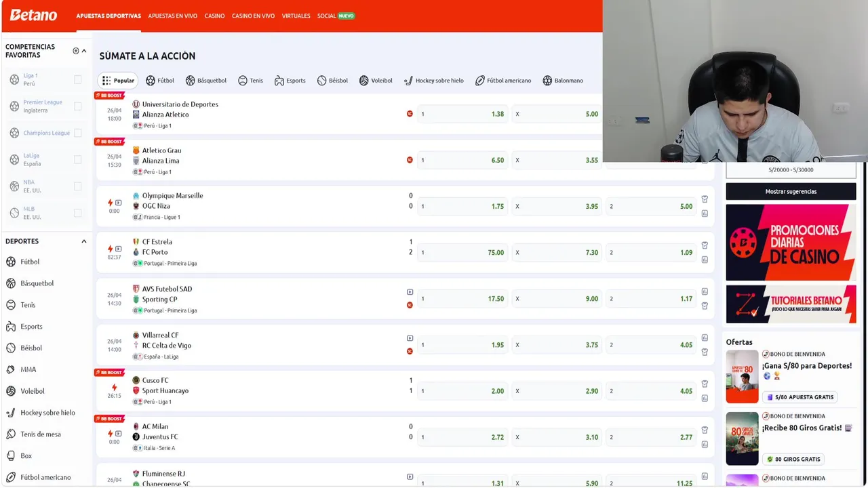Collapse Competencias Favoritas panel
868x488 pixels.
pyautogui.click(x=84, y=51)
